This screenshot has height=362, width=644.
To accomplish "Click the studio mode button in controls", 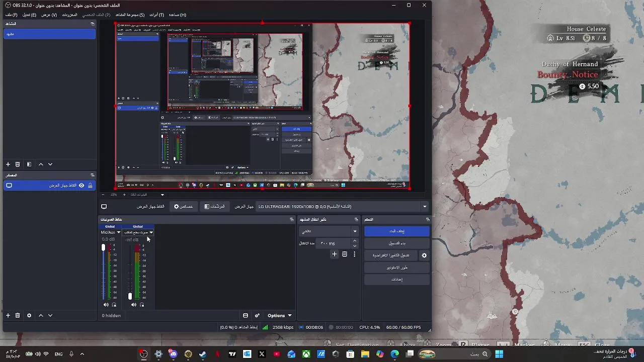I will tap(397, 267).
